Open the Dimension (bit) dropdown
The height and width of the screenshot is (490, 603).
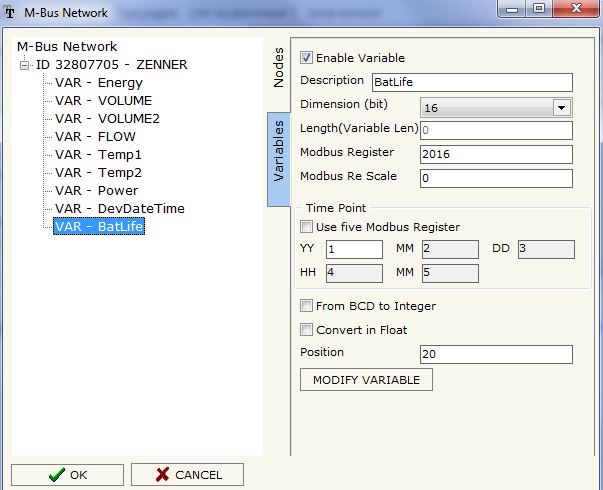[x=560, y=107]
